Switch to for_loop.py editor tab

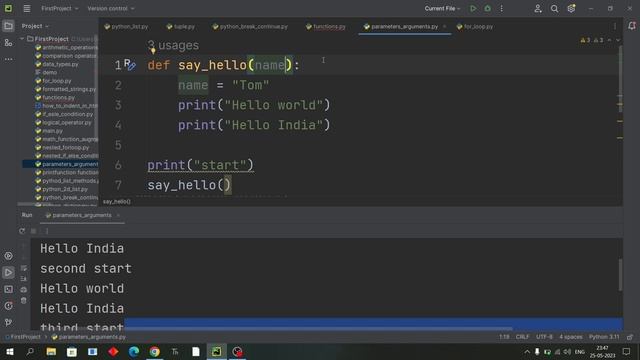(x=474, y=27)
